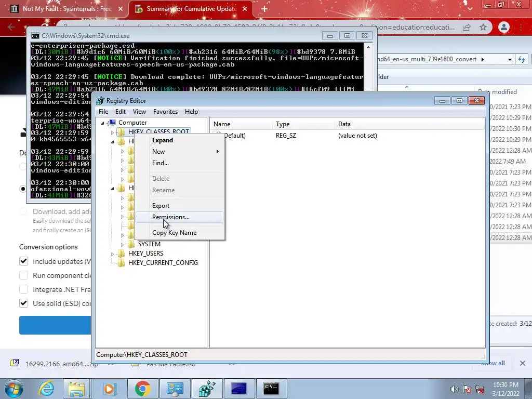Click the Data column header
The width and height of the screenshot is (532, 399).
409,124
